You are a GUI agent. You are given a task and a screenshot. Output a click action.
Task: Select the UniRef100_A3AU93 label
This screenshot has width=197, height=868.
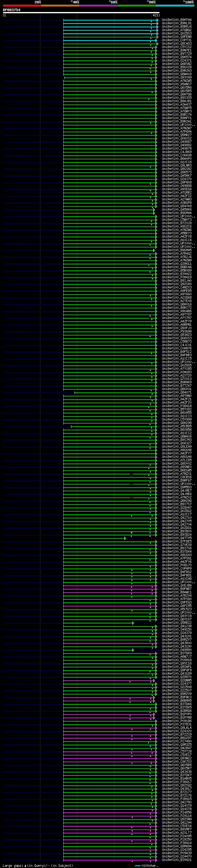click(x=177, y=372)
